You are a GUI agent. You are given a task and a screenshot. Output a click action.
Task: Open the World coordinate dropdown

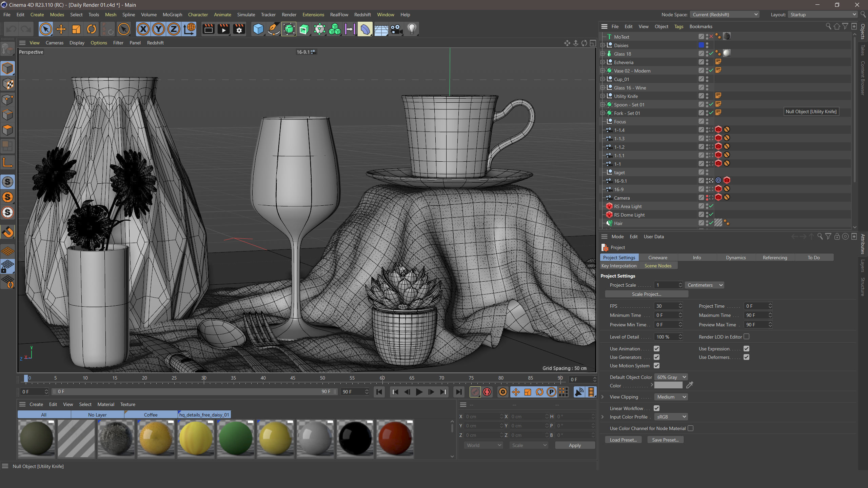pos(484,445)
